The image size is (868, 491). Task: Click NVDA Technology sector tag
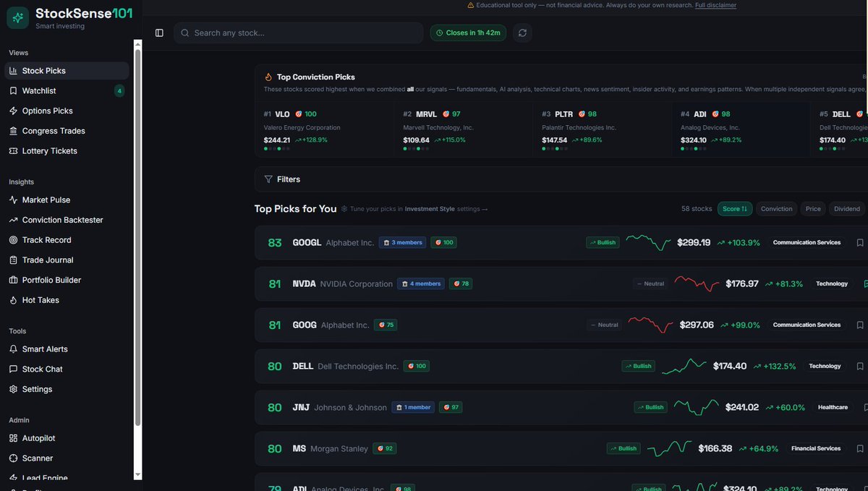point(832,284)
